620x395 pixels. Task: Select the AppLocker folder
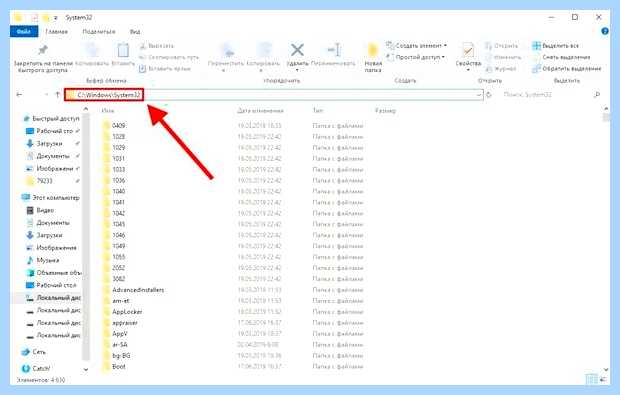(x=122, y=312)
